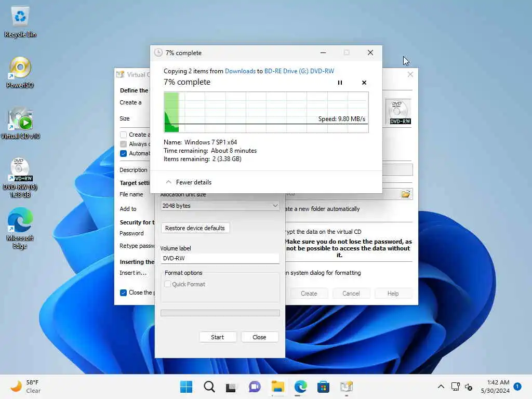Click Create in Virtual CD window
The width and height of the screenshot is (532, 399).
[x=309, y=294]
